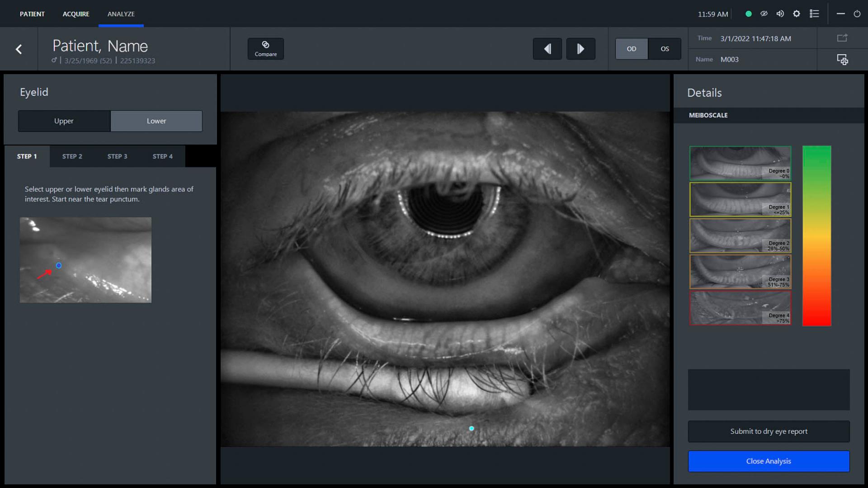The image size is (868, 488).
Task: Select the Degree 4 meiboscale thumbnail
Action: 740,308
